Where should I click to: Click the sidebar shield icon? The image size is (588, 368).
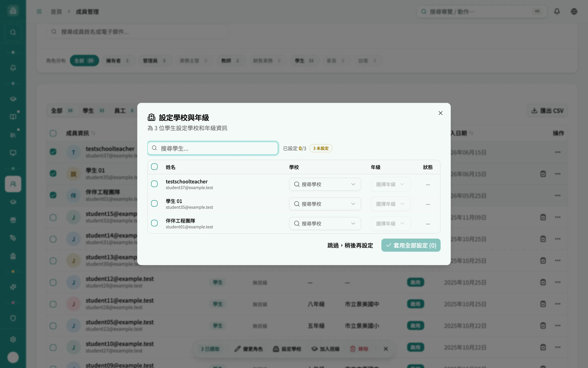tap(13, 318)
